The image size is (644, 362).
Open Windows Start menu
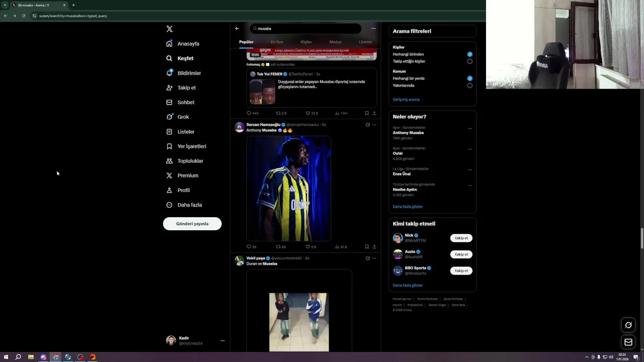(6, 357)
